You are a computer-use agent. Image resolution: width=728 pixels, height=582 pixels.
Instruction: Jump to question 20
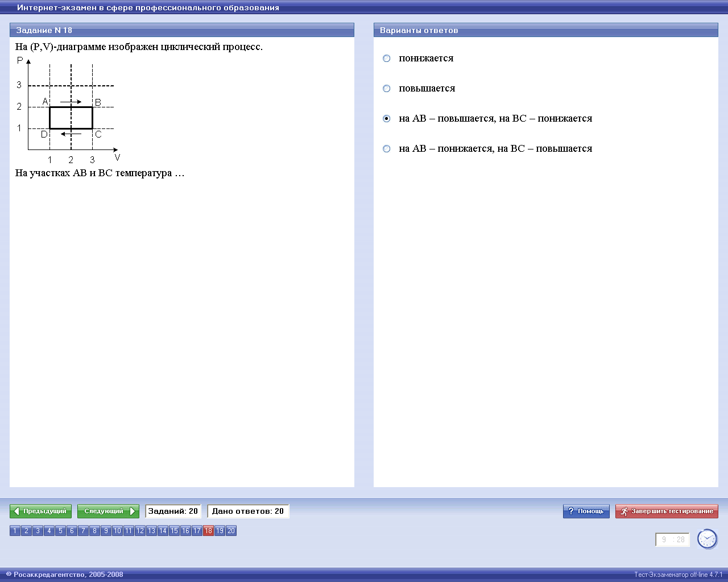coord(231,531)
